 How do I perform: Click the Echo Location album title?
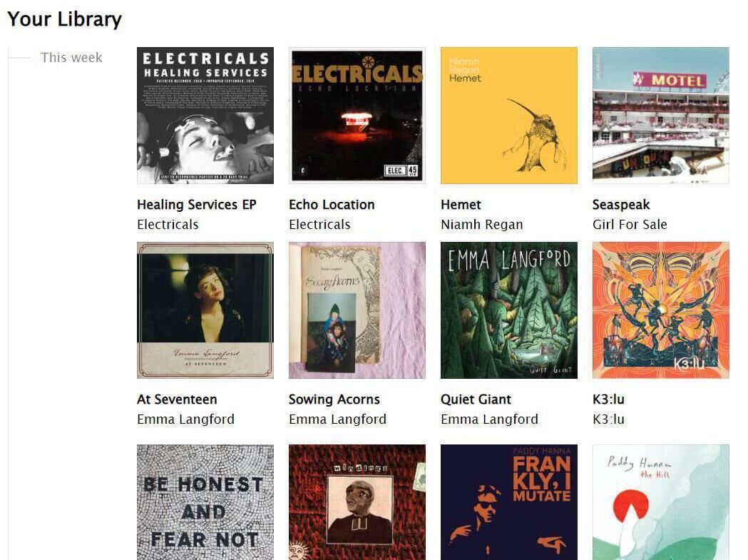pos(332,204)
